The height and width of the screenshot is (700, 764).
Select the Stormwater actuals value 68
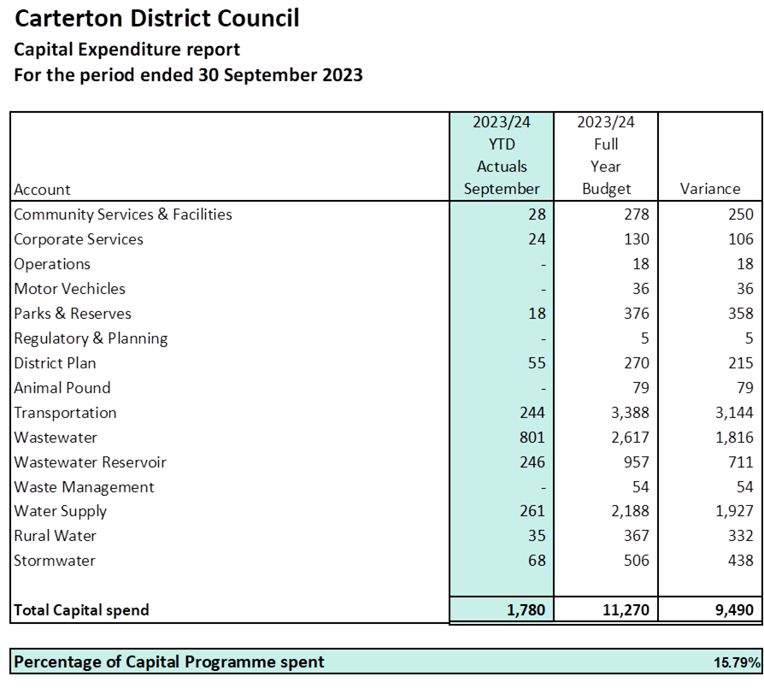click(x=536, y=561)
